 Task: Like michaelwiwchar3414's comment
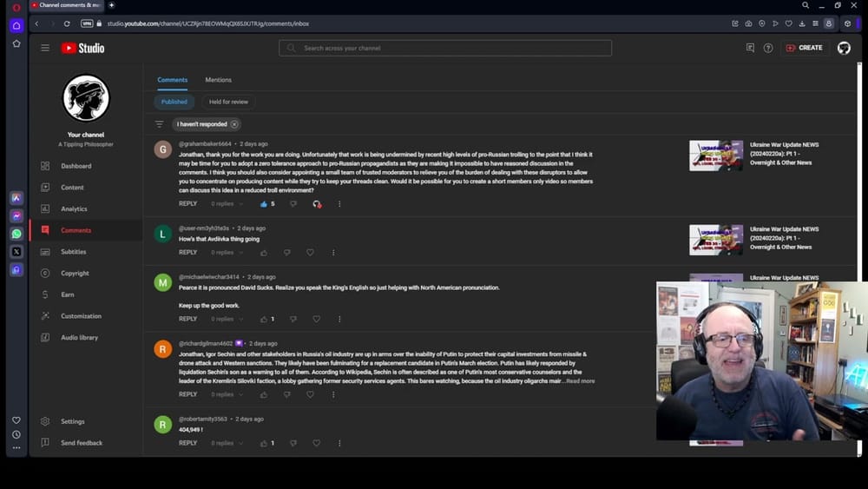pos(264,319)
